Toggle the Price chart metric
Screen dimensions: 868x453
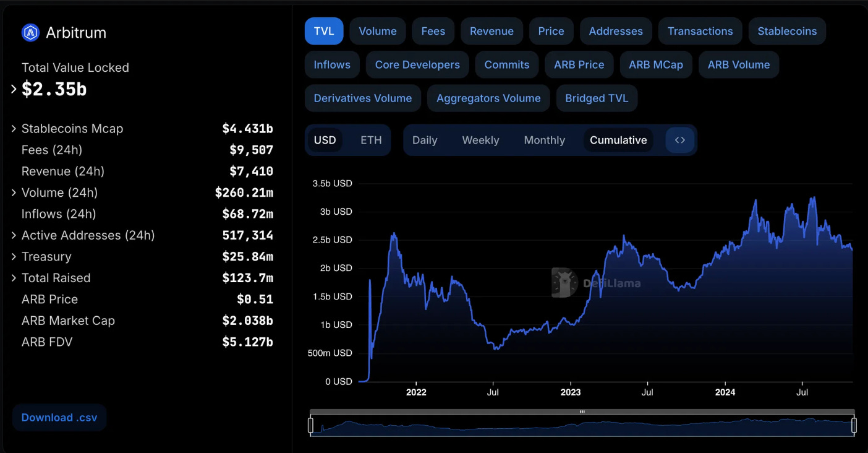551,31
